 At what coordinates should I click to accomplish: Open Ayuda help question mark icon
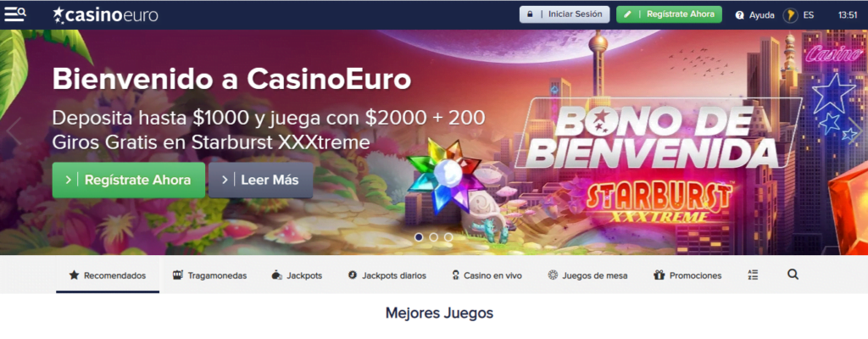pos(739,15)
